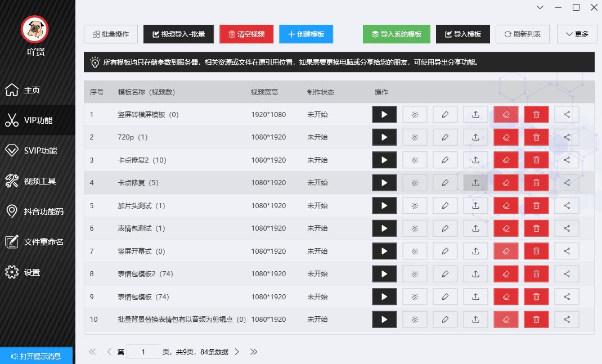This screenshot has width=602, height=364.
Task: Click the 导入模板 button
Action: tap(463, 34)
